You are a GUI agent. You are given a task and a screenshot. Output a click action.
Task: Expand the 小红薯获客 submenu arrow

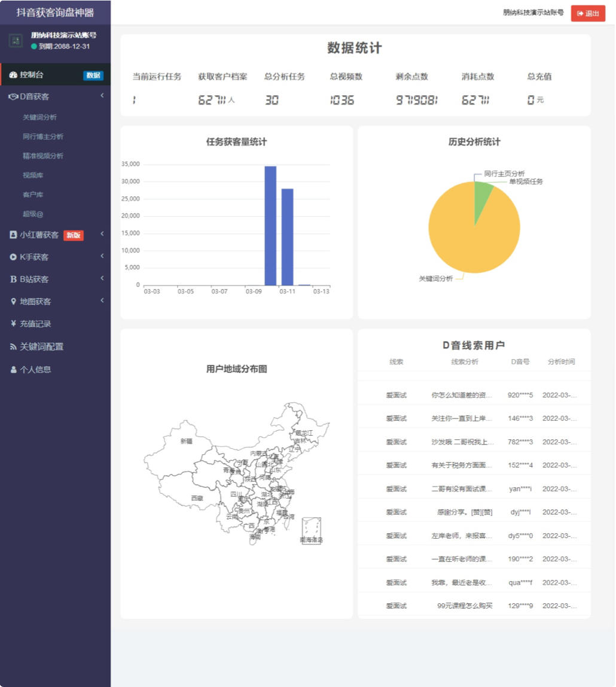click(102, 234)
